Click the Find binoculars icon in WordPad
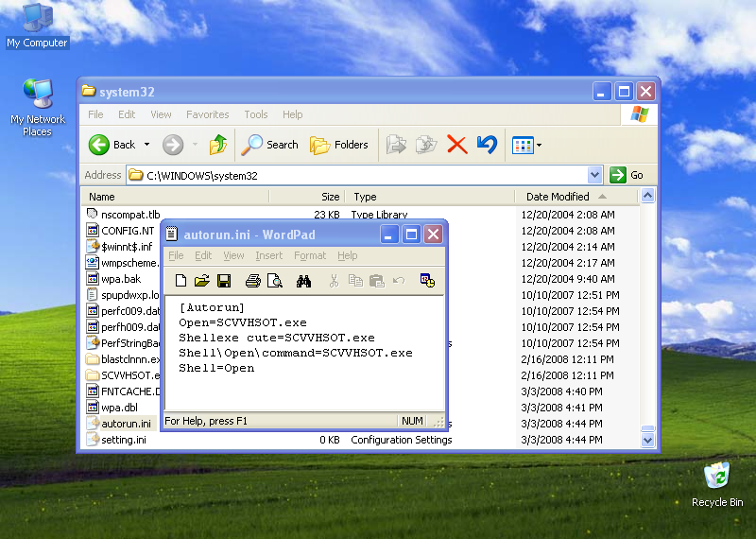 pyautogui.click(x=303, y=281)
